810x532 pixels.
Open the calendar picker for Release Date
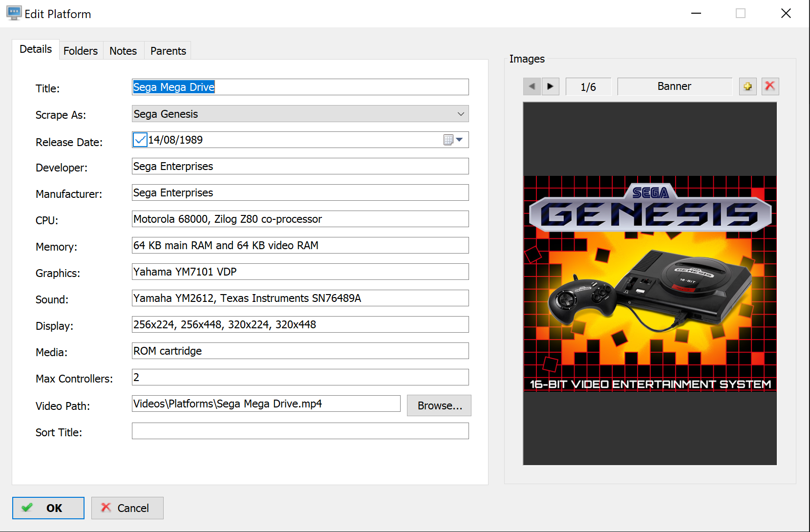pos(453,140)
